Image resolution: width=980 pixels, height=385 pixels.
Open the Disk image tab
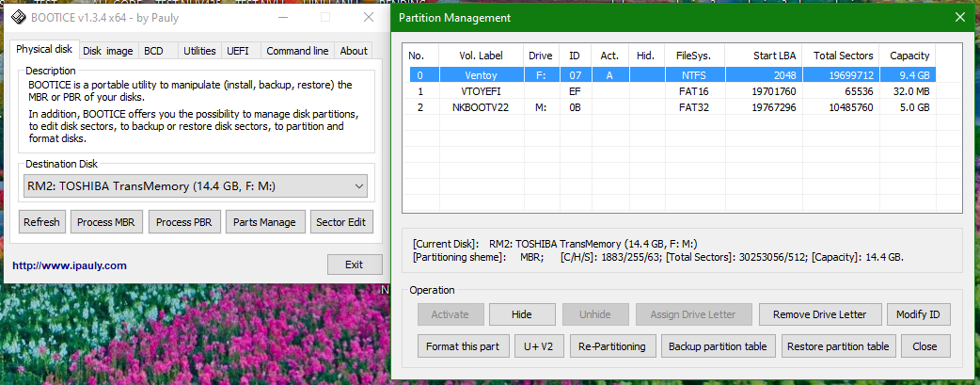[108, 52]
